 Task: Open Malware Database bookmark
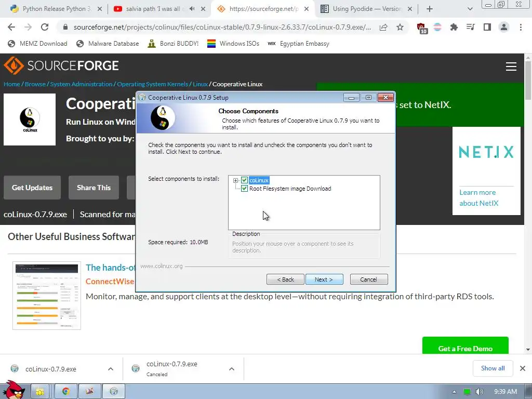tap(108, 44)
